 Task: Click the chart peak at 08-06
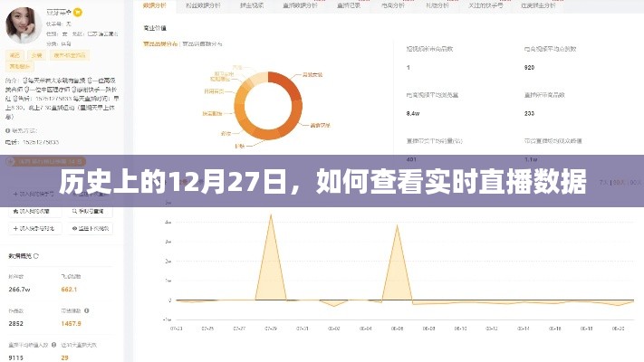tap(397, 226)
